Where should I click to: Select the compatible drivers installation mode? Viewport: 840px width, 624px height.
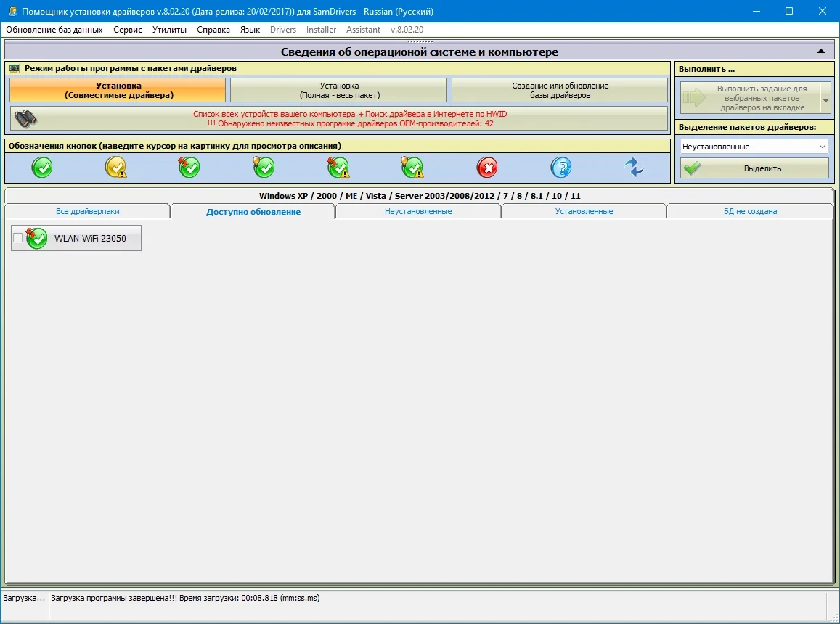point(118,90)
